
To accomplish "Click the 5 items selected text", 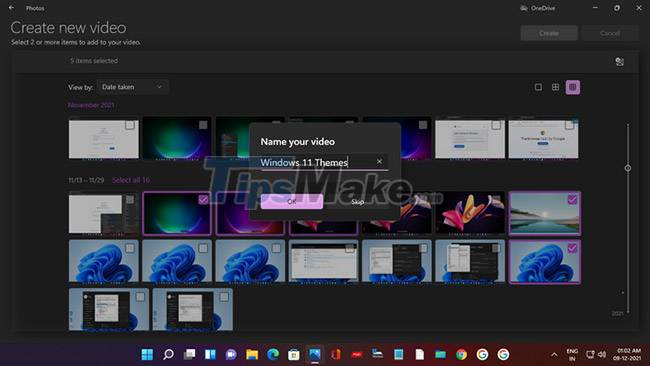I will coord(94,61).
